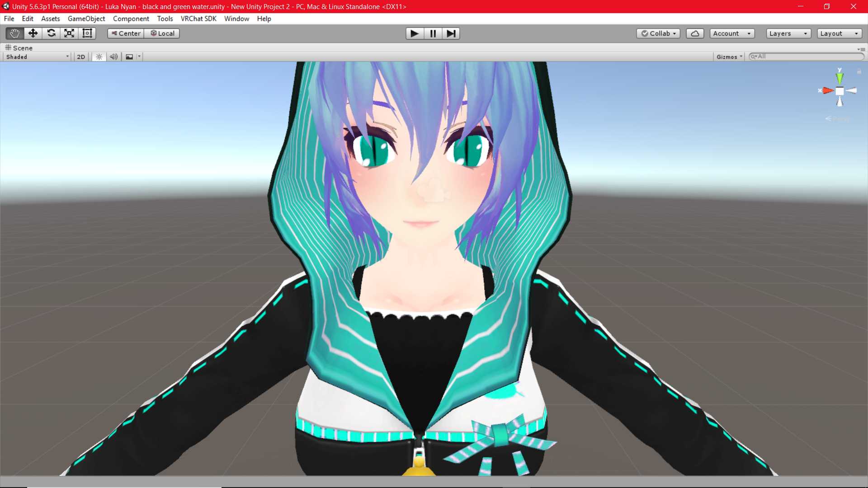Open the VRChat SDK menu
The image size is (868, 488).
(198, 19)
